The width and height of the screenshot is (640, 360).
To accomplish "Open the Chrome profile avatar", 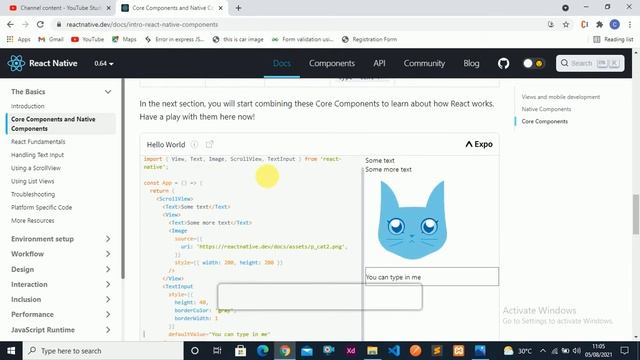I will 615,24.
